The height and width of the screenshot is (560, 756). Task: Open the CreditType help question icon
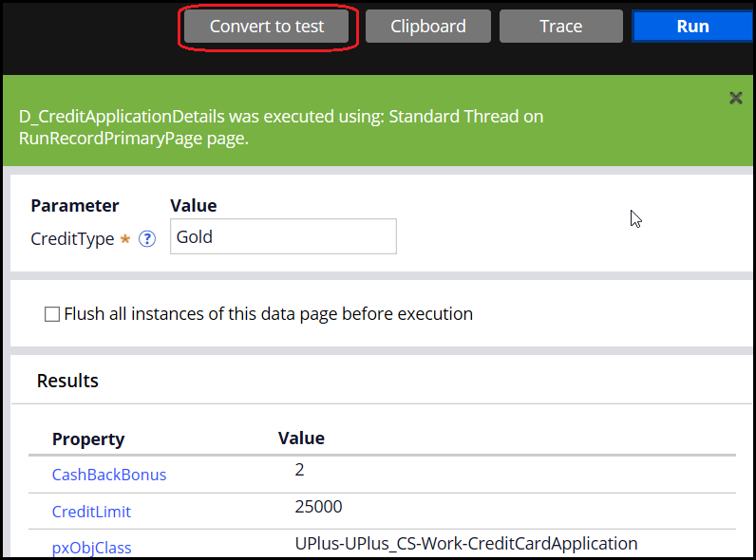[x=147, y=238]
